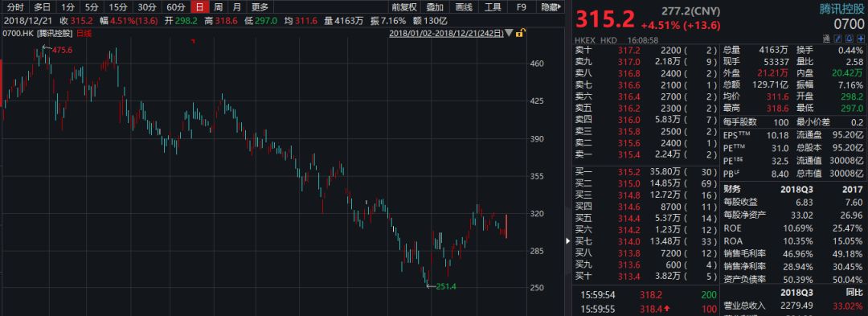Select the 日 daily K-line tab
Screen dimensions: 868x316
(200, 7)
